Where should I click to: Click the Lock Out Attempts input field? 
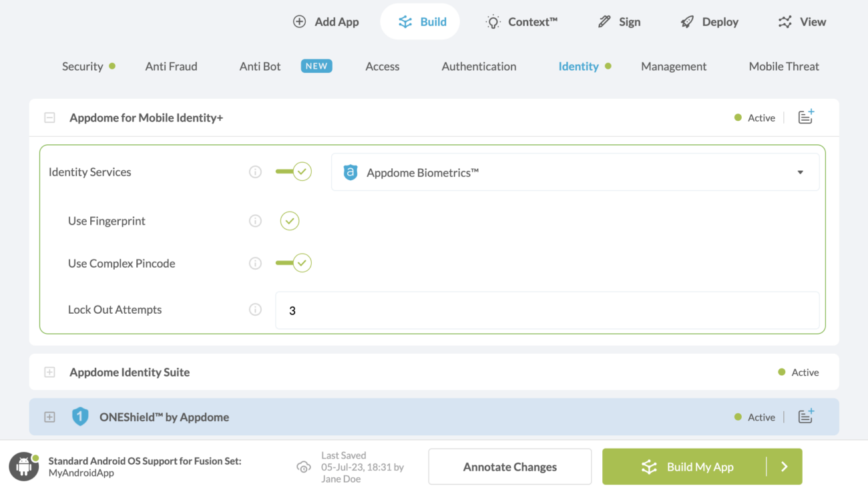coord(547,310)
